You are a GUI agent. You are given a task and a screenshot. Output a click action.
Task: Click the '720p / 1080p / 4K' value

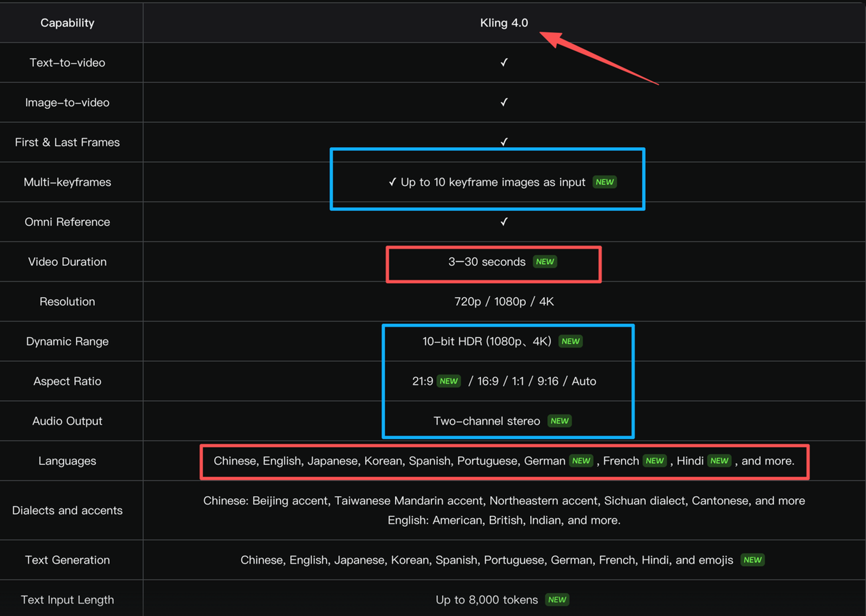click(504, 302)
